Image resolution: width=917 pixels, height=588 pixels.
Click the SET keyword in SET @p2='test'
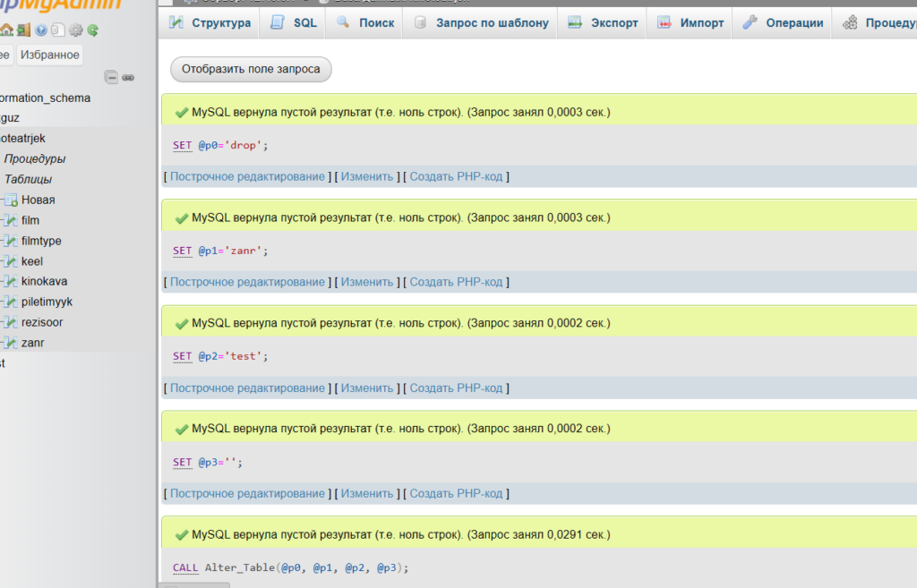(x=183, y=356)
